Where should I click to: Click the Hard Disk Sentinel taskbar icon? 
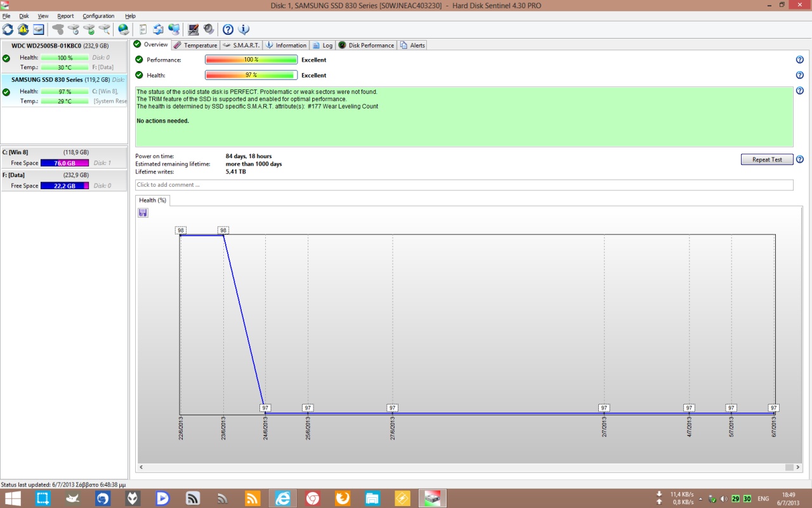[433, 498]
